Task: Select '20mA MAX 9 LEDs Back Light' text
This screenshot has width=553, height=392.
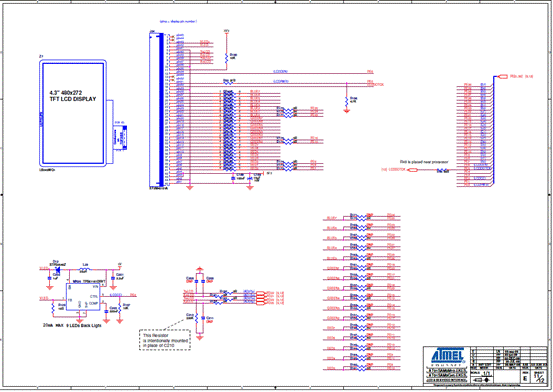Action: tap(72, 325)
